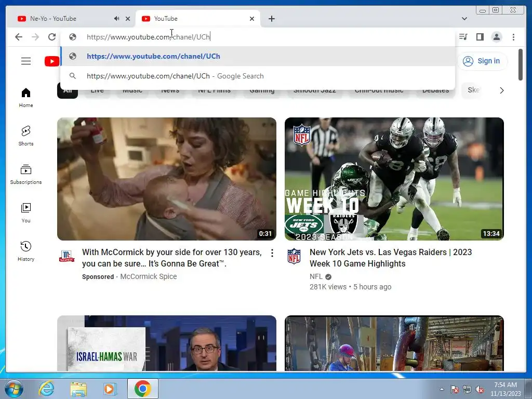The image size is (532, 399).
Task: Open the New York Jets vs. Raiders title
Action: point(391,258)
